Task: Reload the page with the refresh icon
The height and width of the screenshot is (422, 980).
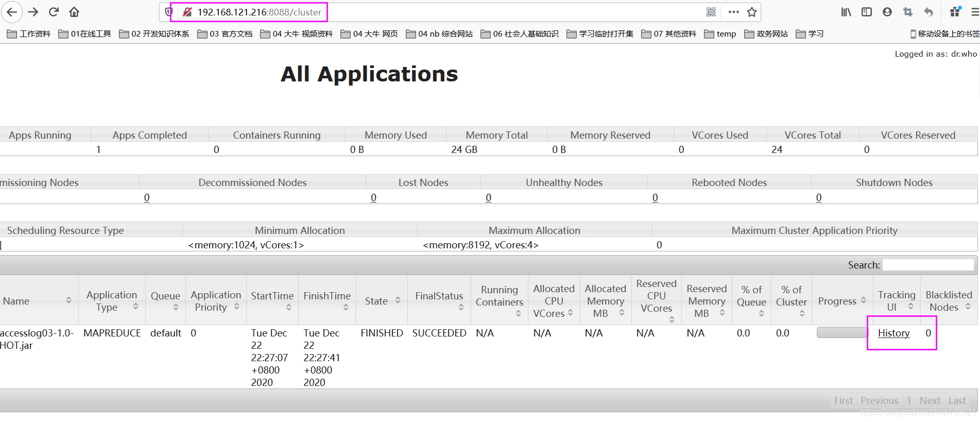Action: tap(54, 12)
